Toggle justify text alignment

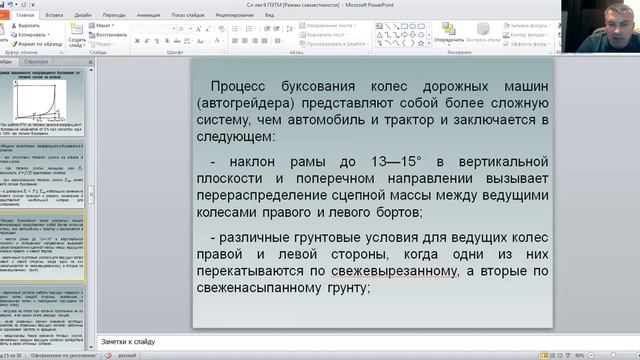point(264,41)
